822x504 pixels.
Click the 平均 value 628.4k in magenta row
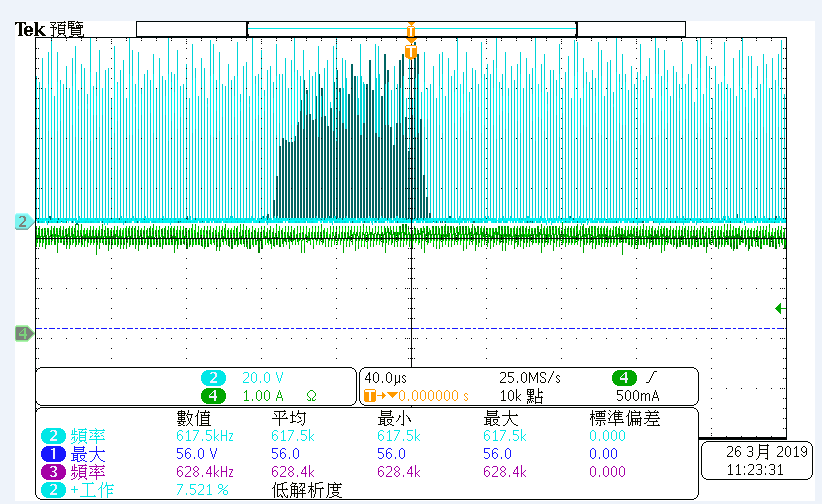(x=293, y=471)
